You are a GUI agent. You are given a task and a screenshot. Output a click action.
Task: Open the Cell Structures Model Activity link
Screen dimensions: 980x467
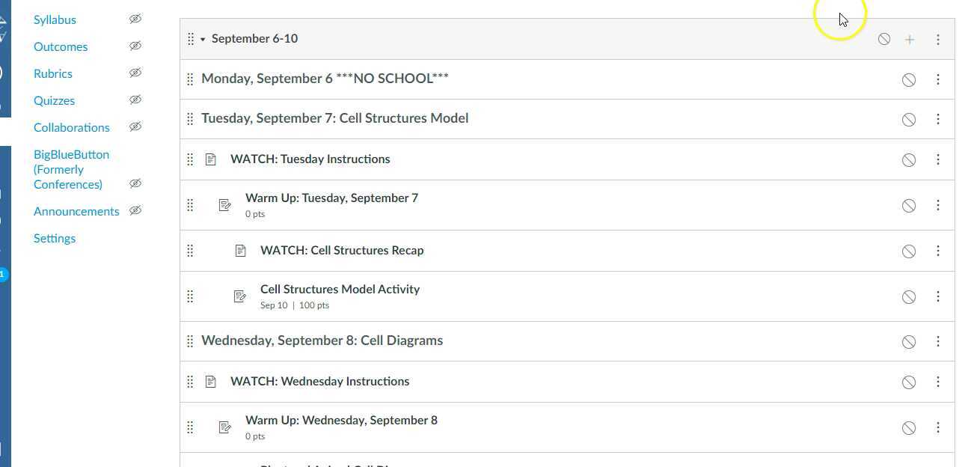(x=340, y=289)
